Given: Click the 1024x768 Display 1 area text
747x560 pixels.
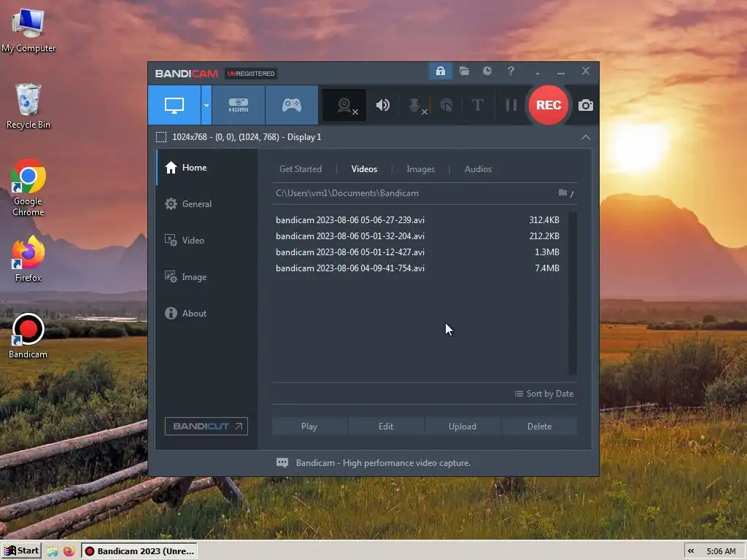Looking at the screenshot, I should (x=247, y=137).
